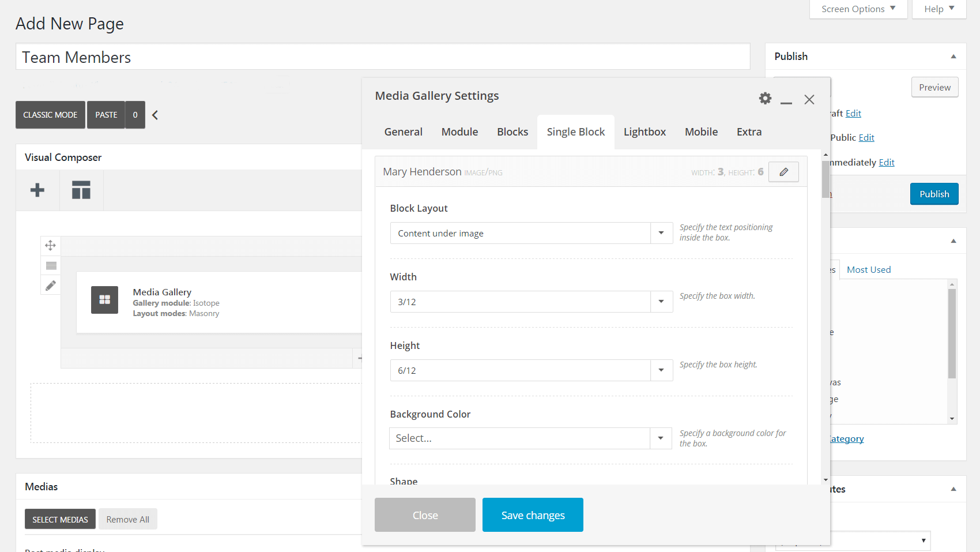Edit the Public visibility link
The height and width of the screenshot is (552, 980).
click(x=866, y=138)
